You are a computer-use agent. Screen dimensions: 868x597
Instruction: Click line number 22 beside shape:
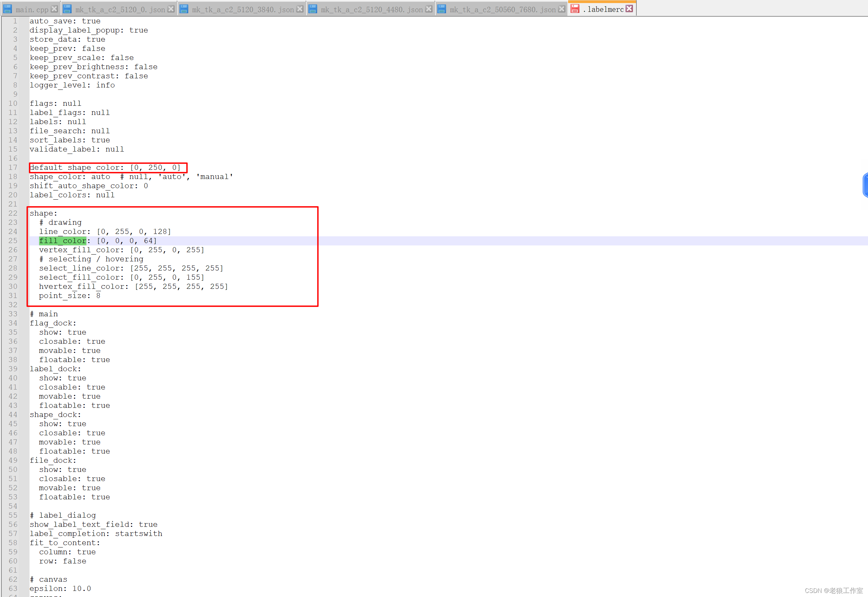[x=13, y=213]
